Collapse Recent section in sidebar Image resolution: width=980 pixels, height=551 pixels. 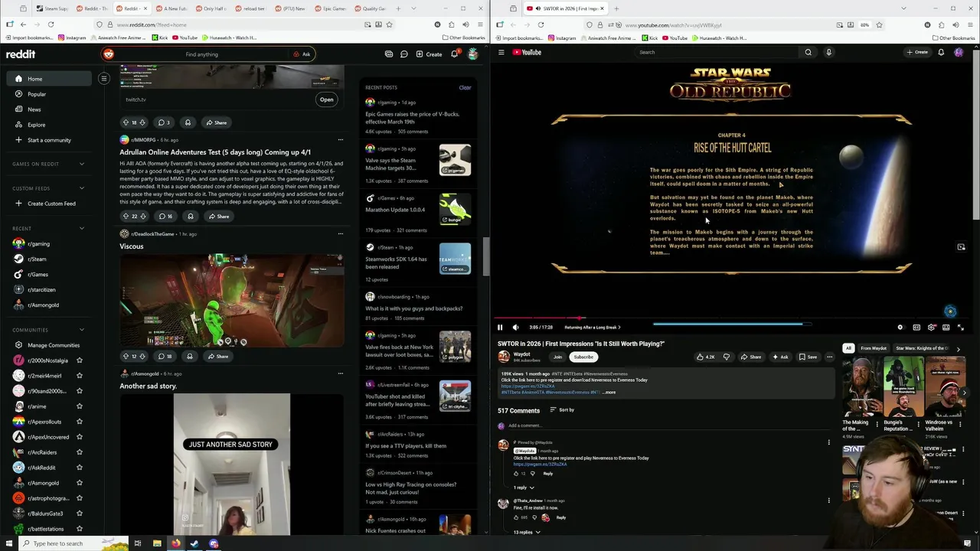(x=82, y=228)
